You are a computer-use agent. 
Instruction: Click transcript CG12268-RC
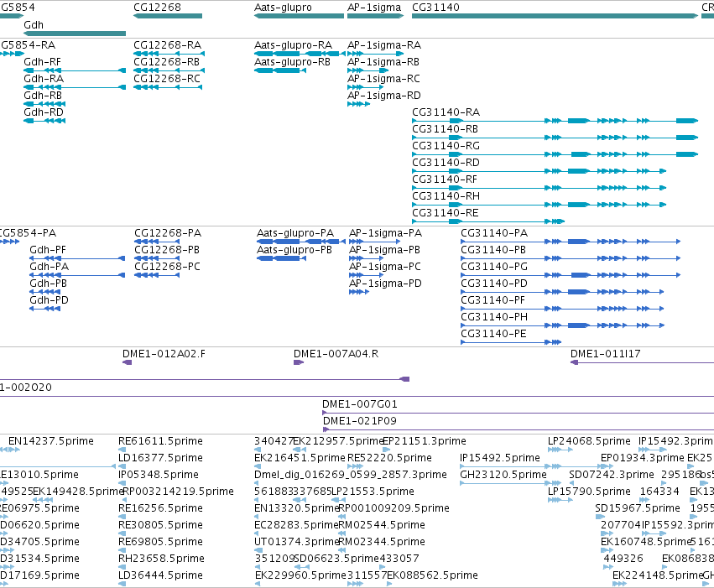167,79
